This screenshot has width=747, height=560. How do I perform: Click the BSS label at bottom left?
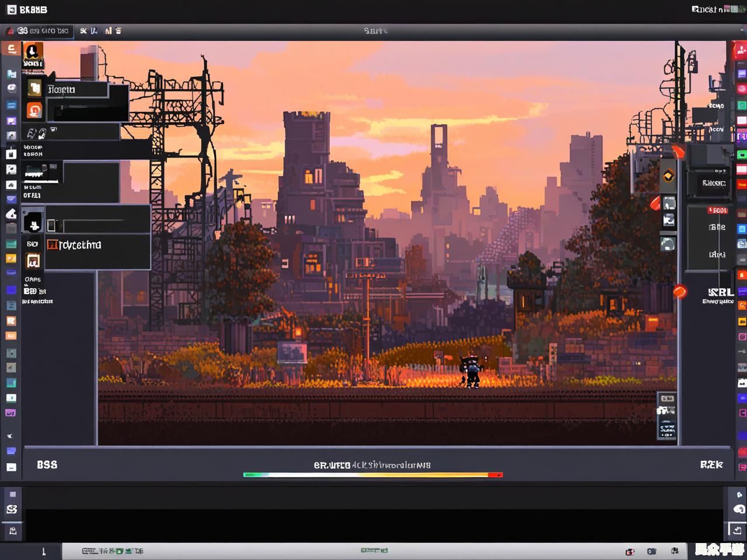point(47,465)
